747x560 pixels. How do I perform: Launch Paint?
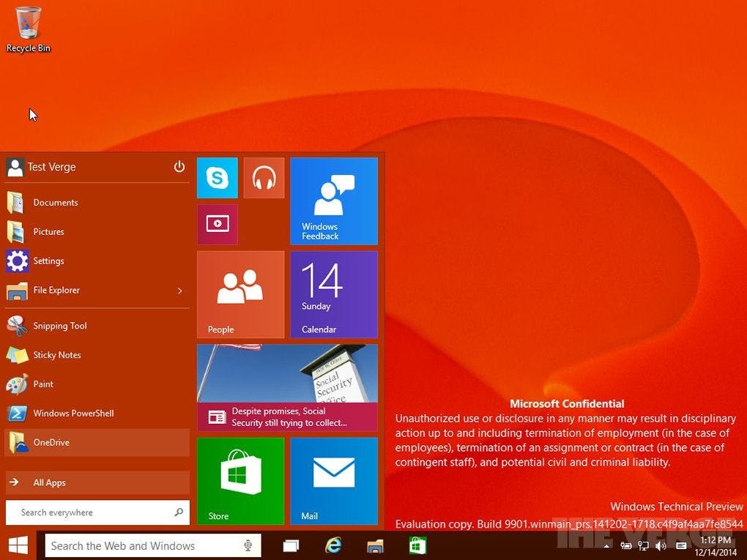(43, 384)
